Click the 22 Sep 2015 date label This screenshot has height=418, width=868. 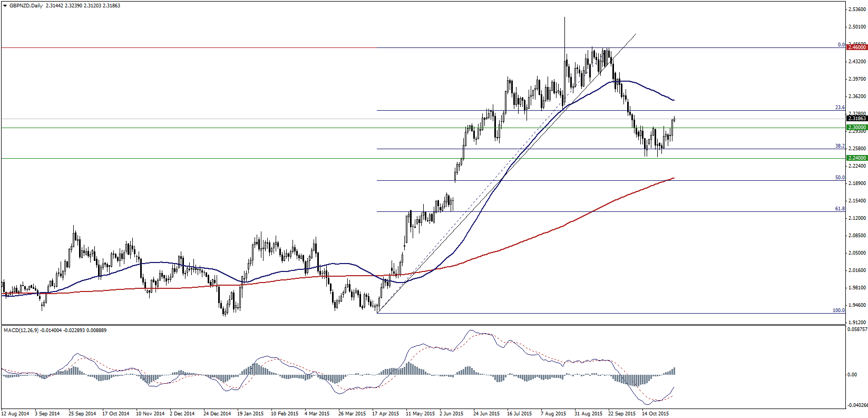[622, 414]
